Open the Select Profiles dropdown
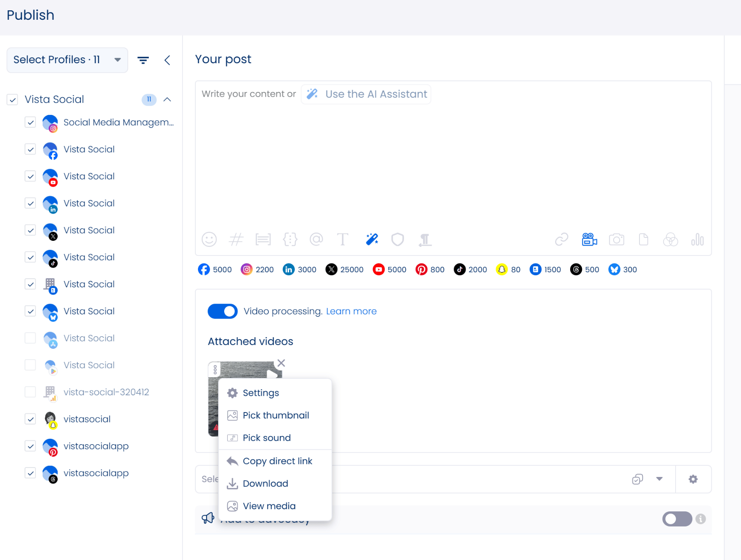 pyautogui.click(x=67, y=60)
